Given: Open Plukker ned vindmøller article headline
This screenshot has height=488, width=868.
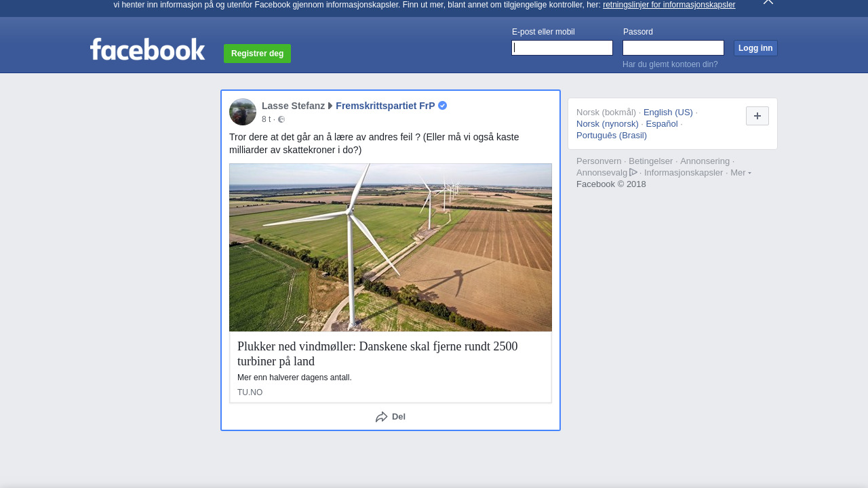Looking at the screenshot, I should tap(378, 354).
